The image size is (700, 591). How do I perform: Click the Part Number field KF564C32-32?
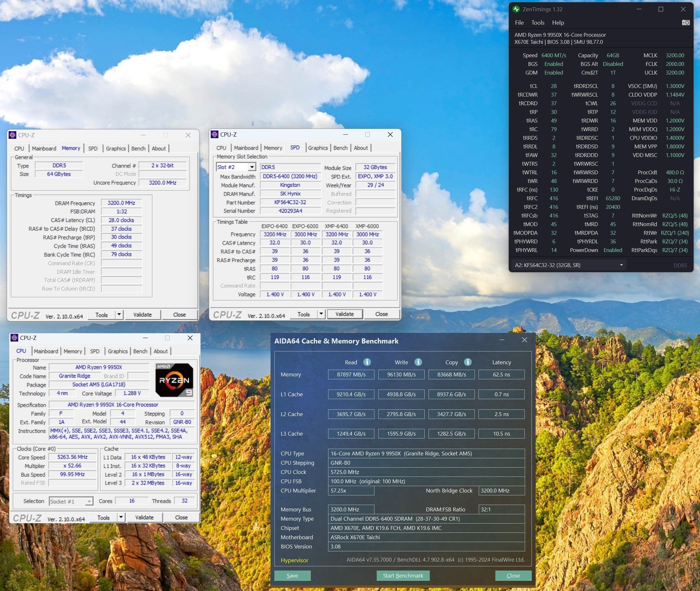pyautogui.click(x=290, y=202)
